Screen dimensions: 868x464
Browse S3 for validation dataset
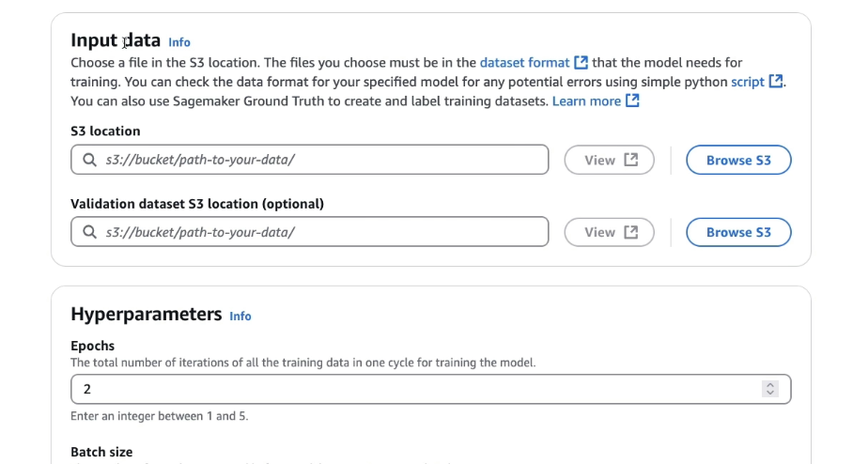[738, 233]
